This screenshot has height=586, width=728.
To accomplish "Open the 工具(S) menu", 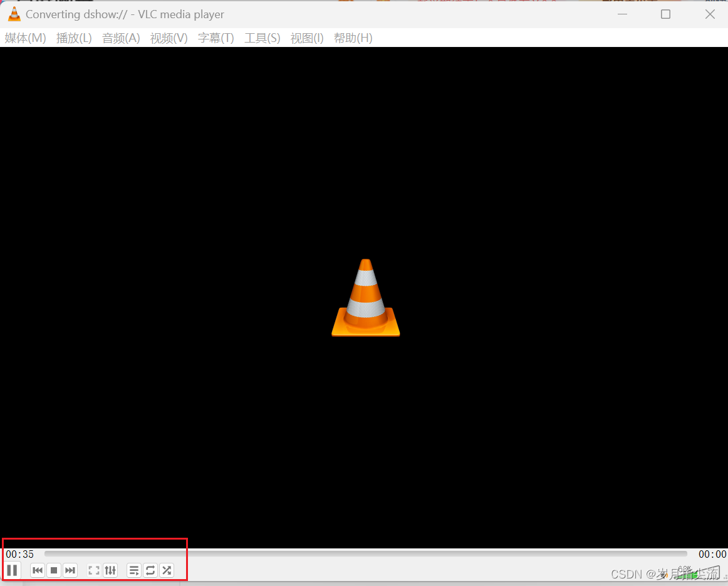I will click(263, 38).
